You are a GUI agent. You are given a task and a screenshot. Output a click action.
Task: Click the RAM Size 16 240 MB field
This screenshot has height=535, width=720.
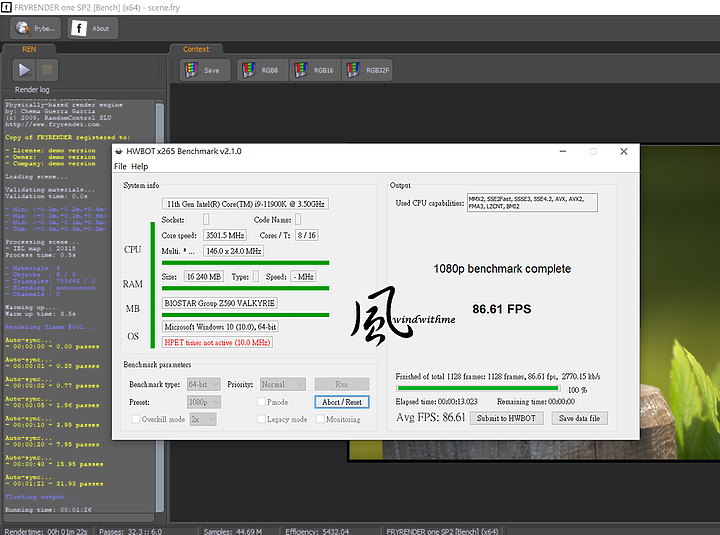coord(203,276)
